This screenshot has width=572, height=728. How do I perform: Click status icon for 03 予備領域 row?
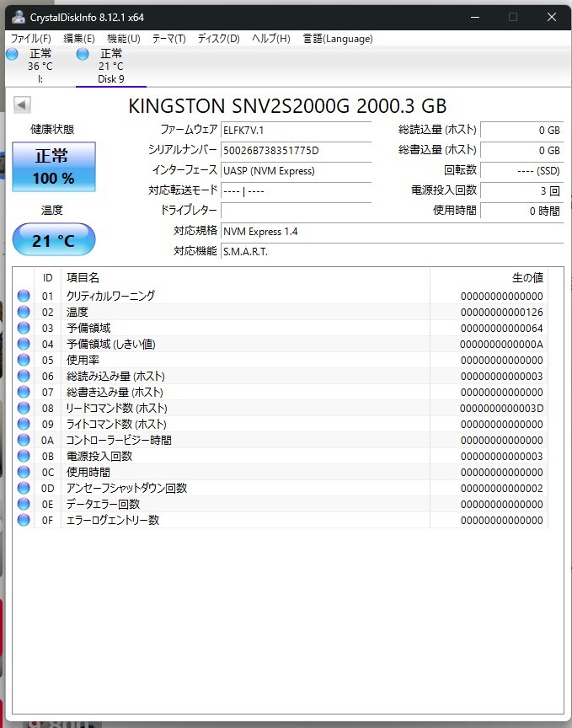pos(24,328)
